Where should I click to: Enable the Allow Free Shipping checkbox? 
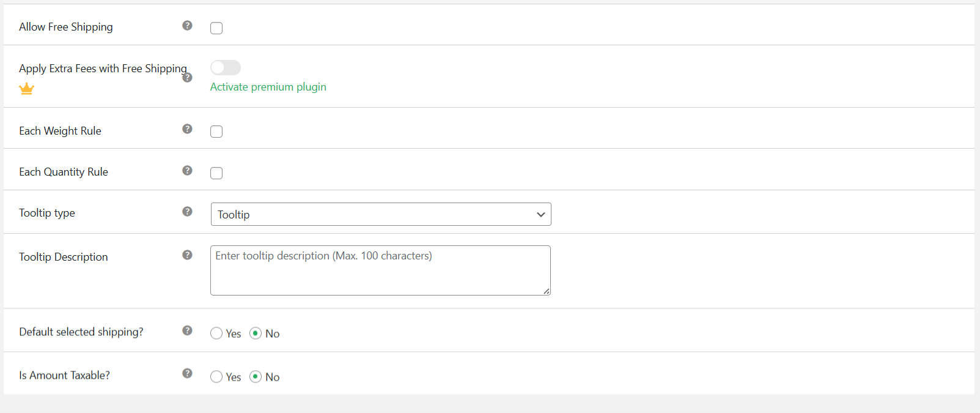[x=216, y=28]
